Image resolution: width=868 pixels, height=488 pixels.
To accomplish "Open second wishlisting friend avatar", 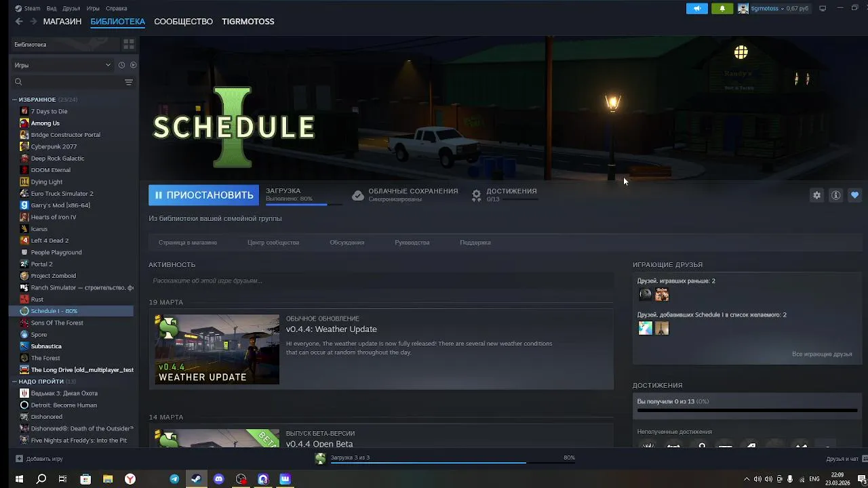I will [662, 328].
